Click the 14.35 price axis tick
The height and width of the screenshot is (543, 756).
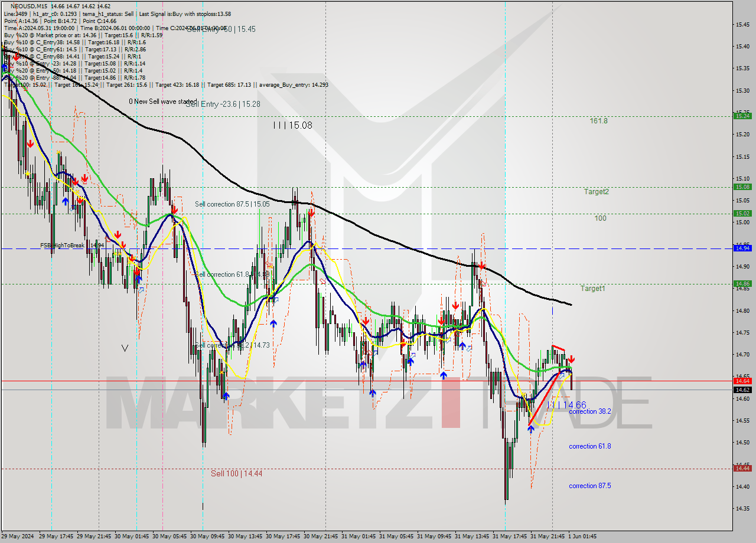pyautogui.click(x=742, y=508)
